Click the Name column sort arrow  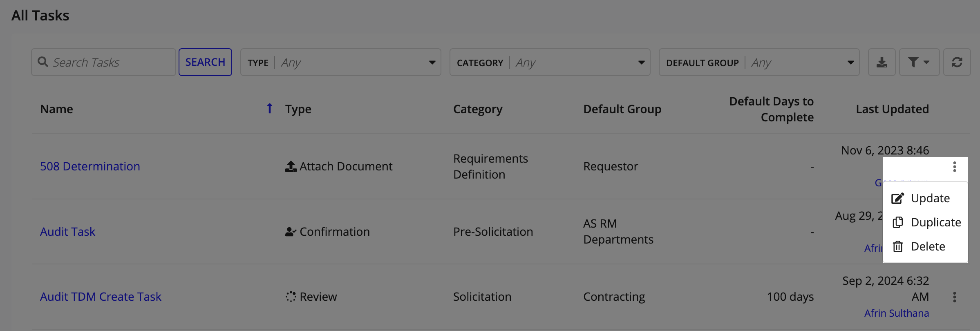tap(269, 108)
